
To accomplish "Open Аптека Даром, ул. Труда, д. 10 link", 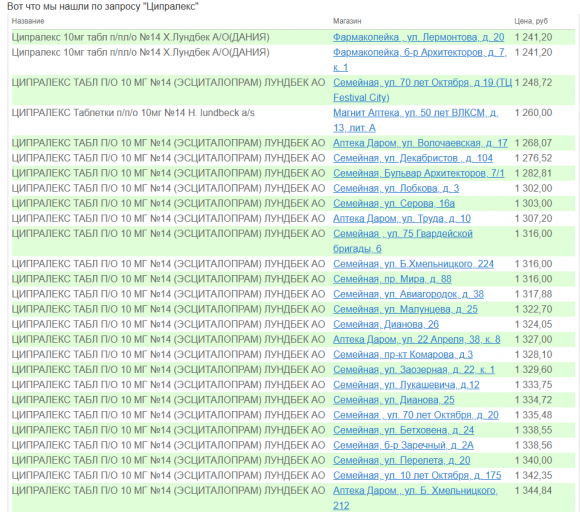I will point(402,219).
